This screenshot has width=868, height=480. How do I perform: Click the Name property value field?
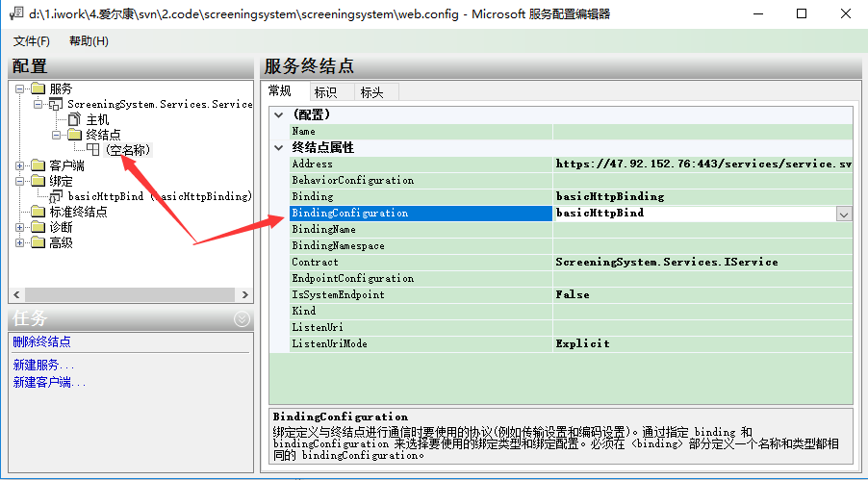pos(702,131)
